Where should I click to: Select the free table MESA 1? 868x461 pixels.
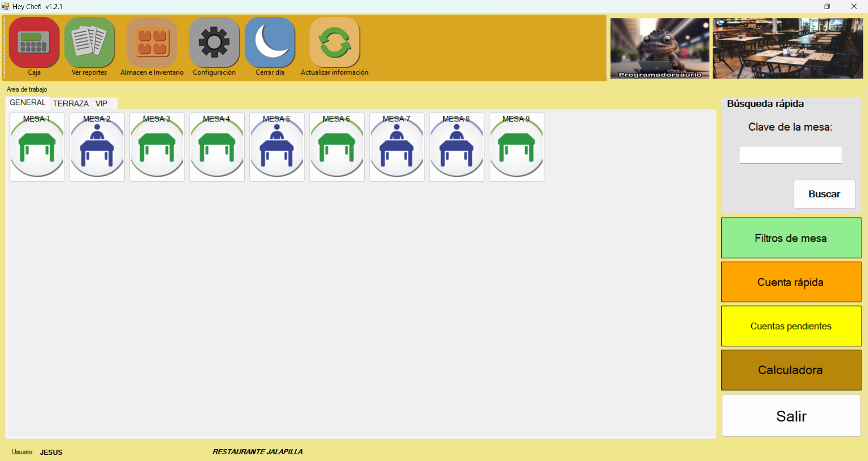(x=37, y=147)
